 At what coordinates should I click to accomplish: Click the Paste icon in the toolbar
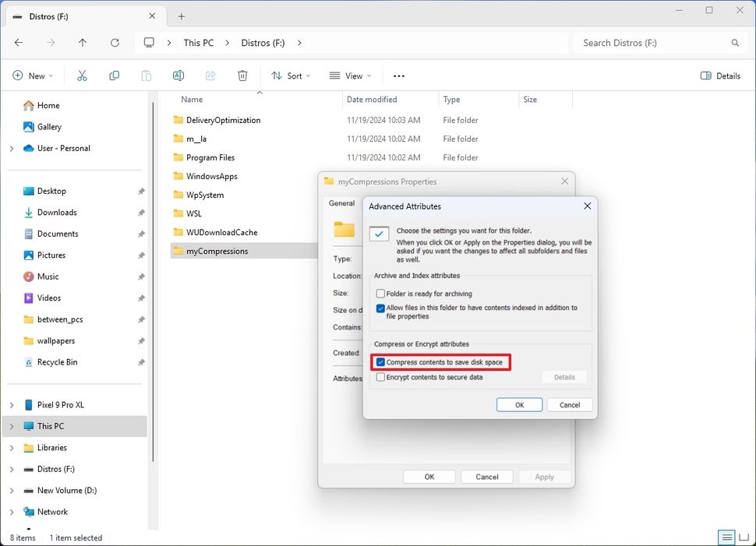point(146,75)
